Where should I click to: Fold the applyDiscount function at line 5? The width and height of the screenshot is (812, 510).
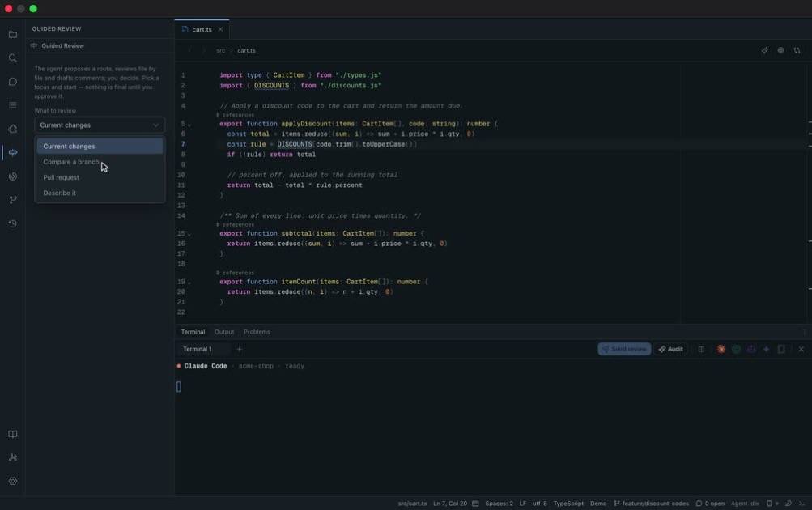point(189,125)
